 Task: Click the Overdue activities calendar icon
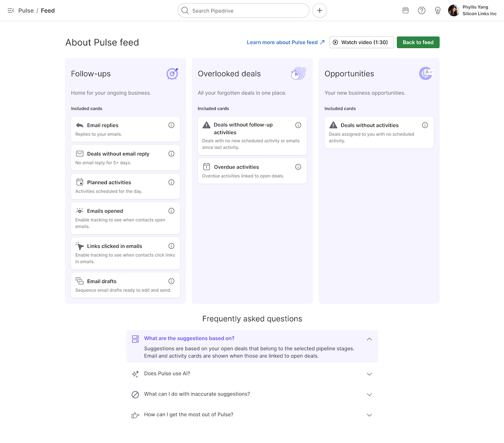[206, 167]
